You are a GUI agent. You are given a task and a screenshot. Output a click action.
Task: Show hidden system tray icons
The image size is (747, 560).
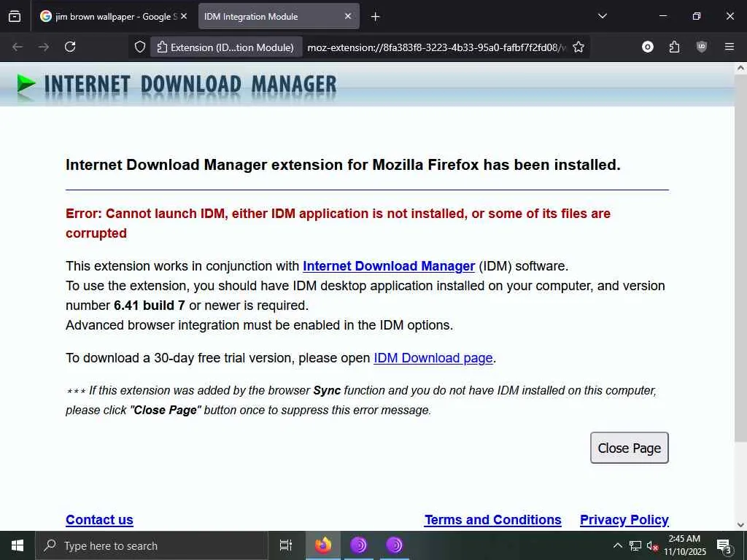[x=617, y=545]
